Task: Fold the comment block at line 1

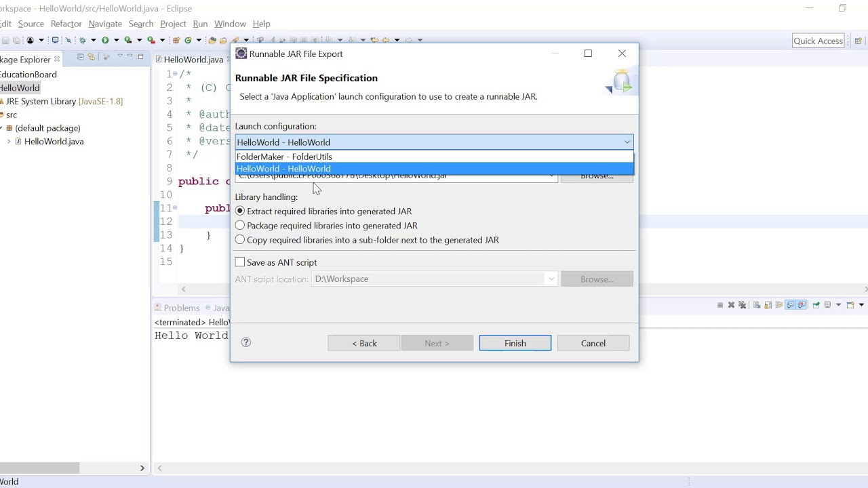Action: [175, 74]
